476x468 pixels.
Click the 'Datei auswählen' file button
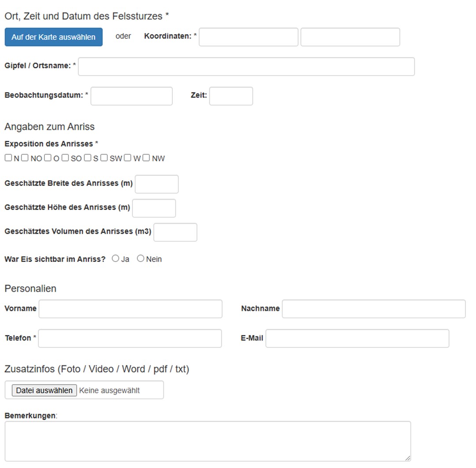point(44,390)
